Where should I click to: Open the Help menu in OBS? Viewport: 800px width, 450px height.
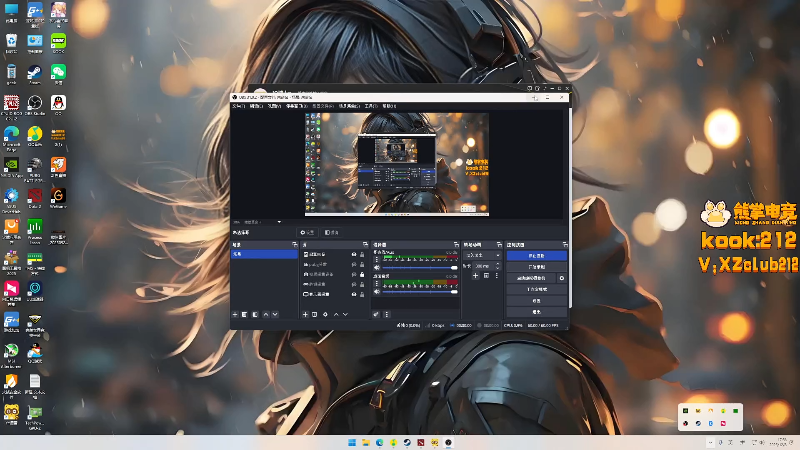click(x=389, y=106)
